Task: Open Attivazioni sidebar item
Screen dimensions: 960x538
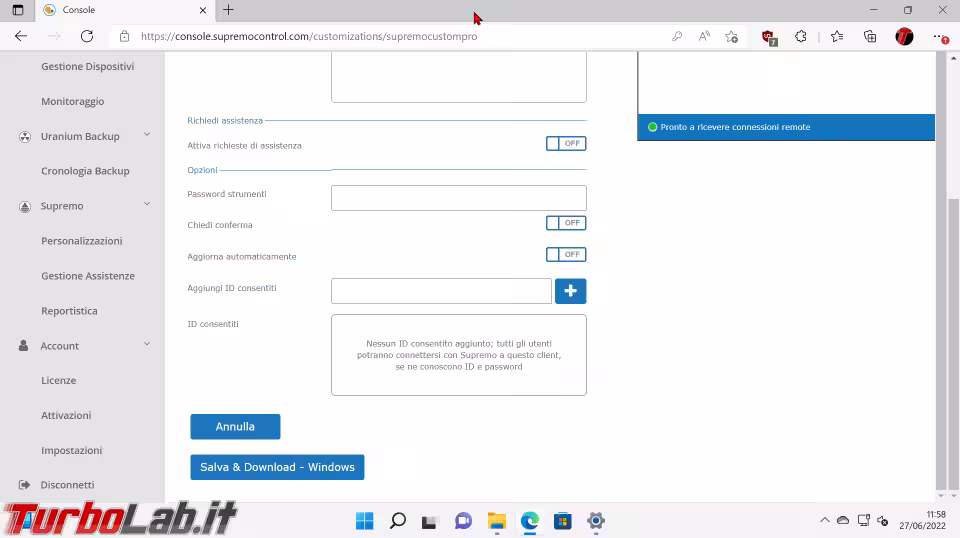Action: point(66,415)
